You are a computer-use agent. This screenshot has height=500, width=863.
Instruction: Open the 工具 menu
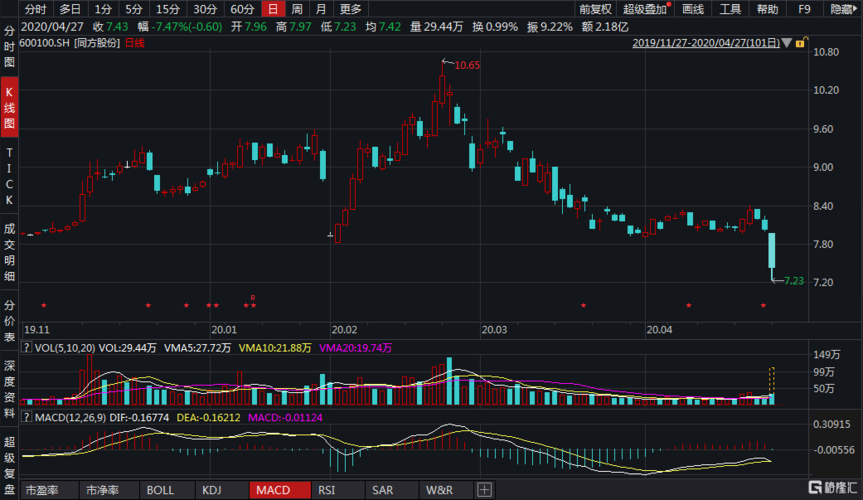click(730, 9)
